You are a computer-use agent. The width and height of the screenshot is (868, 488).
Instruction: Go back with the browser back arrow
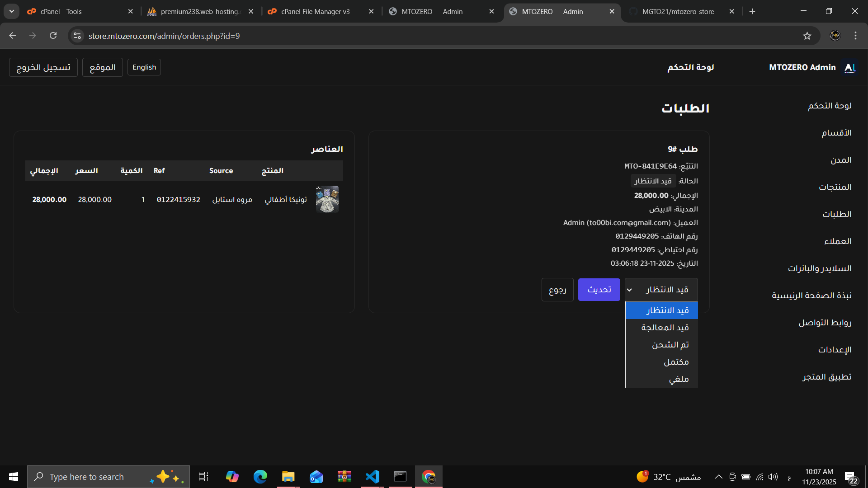[x=13, y=36]
